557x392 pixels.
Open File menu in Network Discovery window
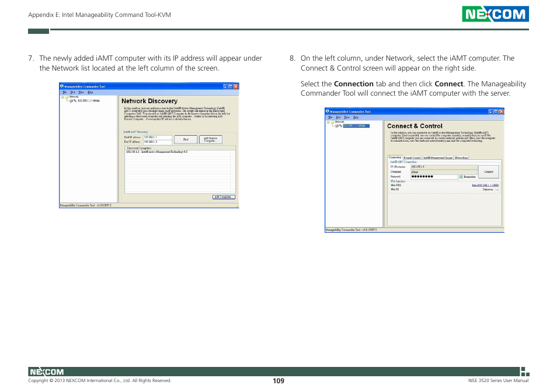pos(64,92)
